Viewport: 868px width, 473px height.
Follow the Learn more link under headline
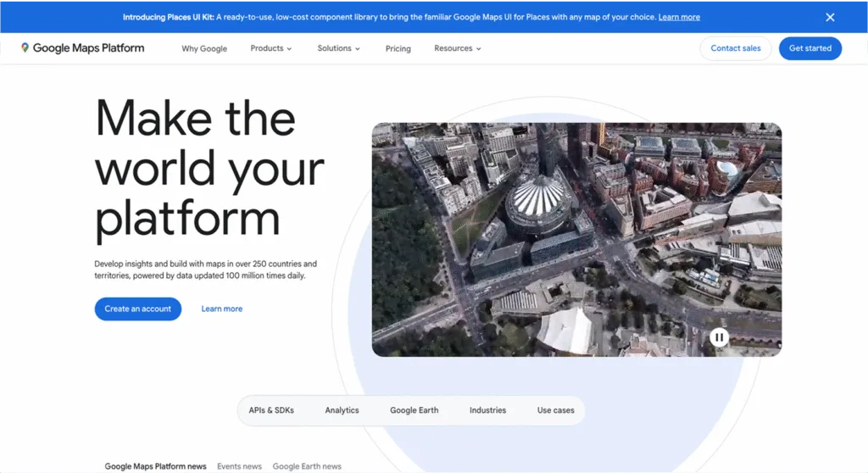(221, 309)
